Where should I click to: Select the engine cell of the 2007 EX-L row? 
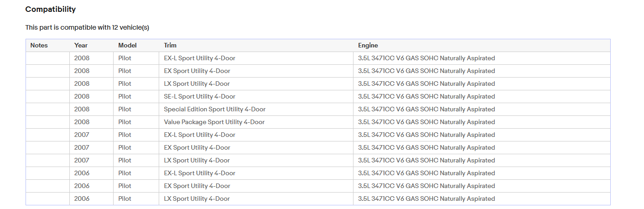click(482, 135)
